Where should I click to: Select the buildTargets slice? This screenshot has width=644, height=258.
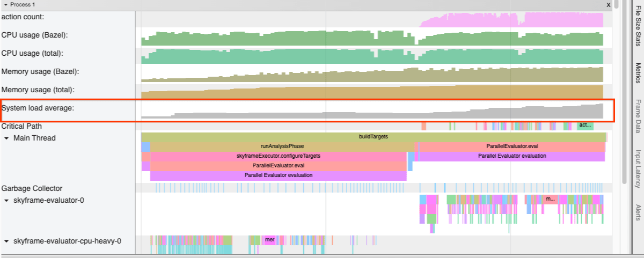(373, 137)
